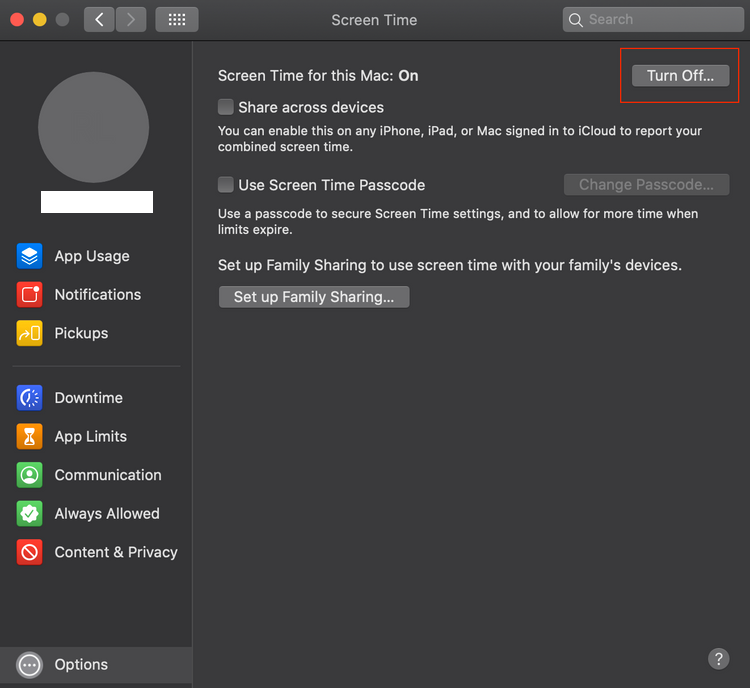Open the Always Allowed checkmark icon
750x688 pixels.
pos(30,514)
